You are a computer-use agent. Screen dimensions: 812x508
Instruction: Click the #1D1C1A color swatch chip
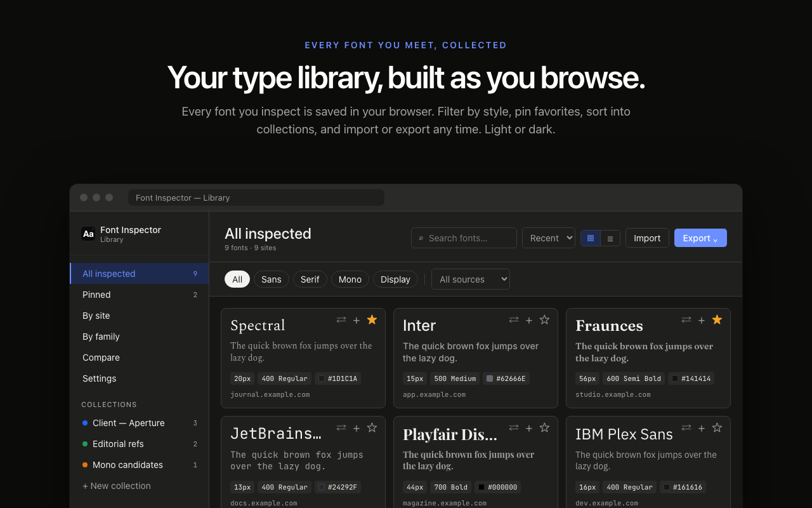pos(338,378)
